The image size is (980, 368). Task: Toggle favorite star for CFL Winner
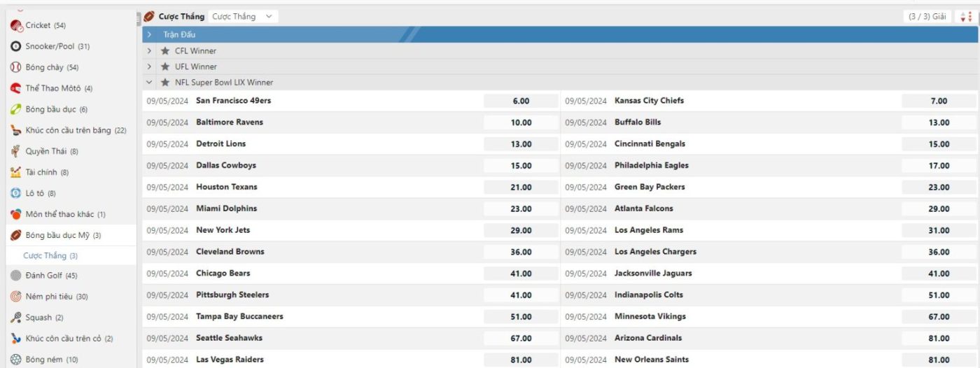click(165, 51)
